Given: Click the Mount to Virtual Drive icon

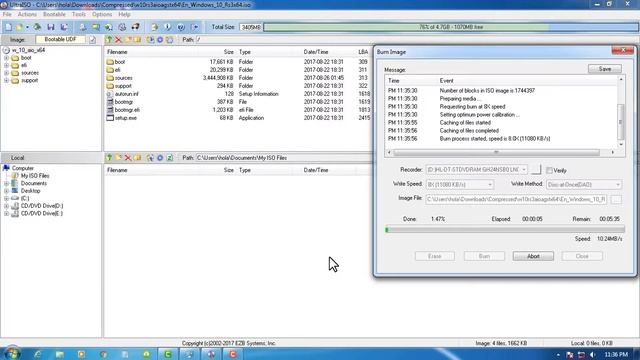Looking at the screenshot, I should tap(109, 27).
